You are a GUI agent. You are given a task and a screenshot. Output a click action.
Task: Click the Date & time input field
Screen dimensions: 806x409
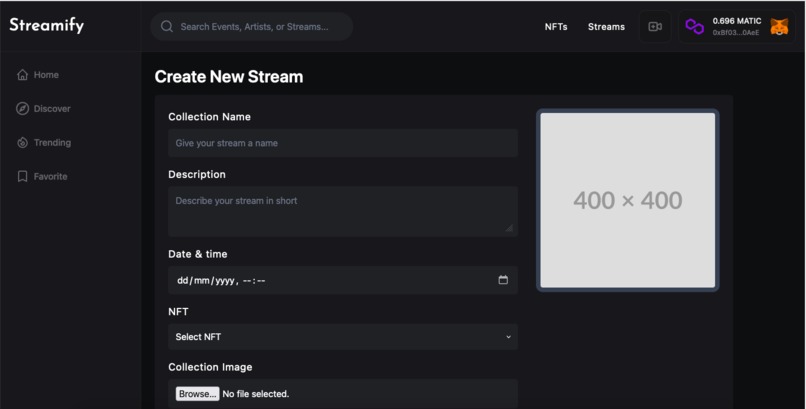tap(343, 281)
